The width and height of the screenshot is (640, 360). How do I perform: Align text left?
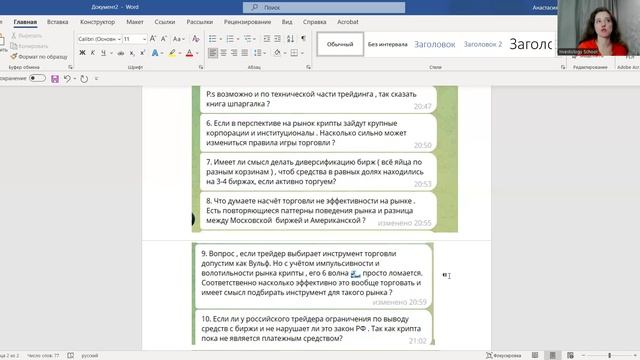coord(213,53)
